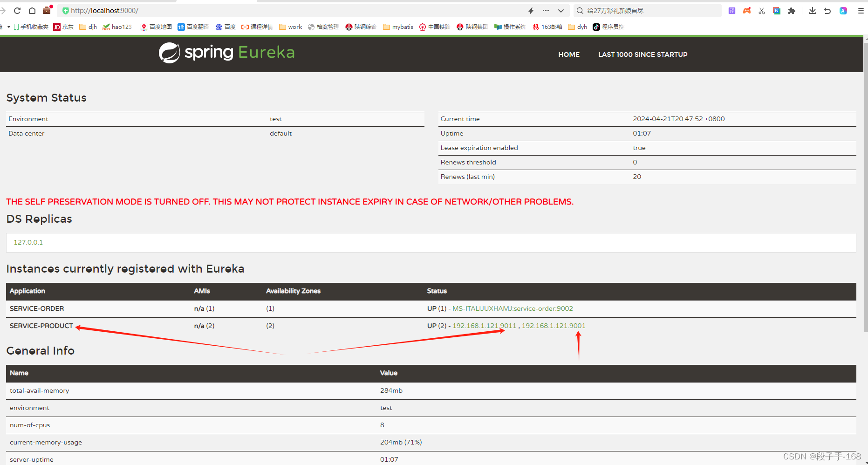Open the 程序员 TikTok bookmark
This screenshot has height=465, width=868.
608,27
